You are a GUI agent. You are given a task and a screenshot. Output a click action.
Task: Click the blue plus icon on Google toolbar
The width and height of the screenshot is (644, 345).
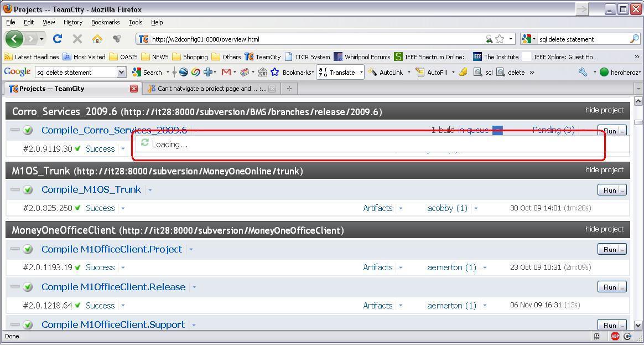coord(208,73)
